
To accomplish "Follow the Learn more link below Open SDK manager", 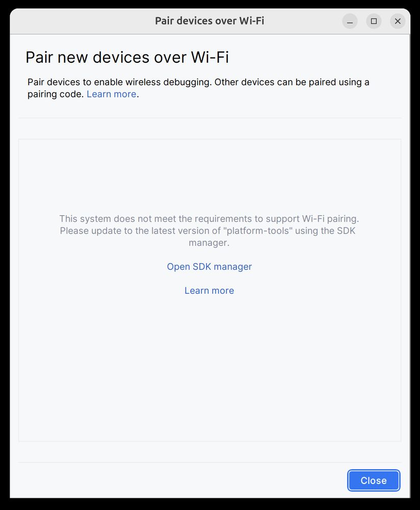I will point(209,291).
